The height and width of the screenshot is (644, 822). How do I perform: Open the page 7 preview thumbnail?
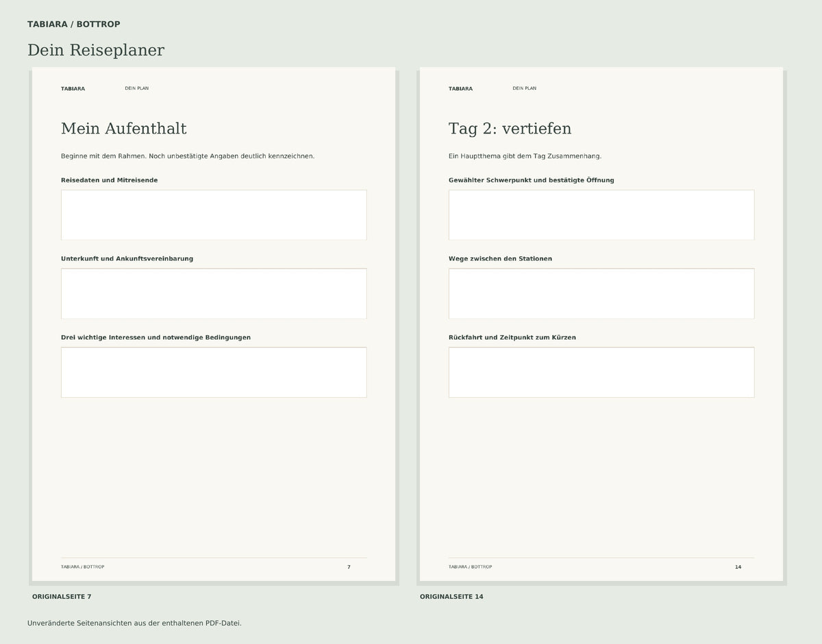pos(214,324)
